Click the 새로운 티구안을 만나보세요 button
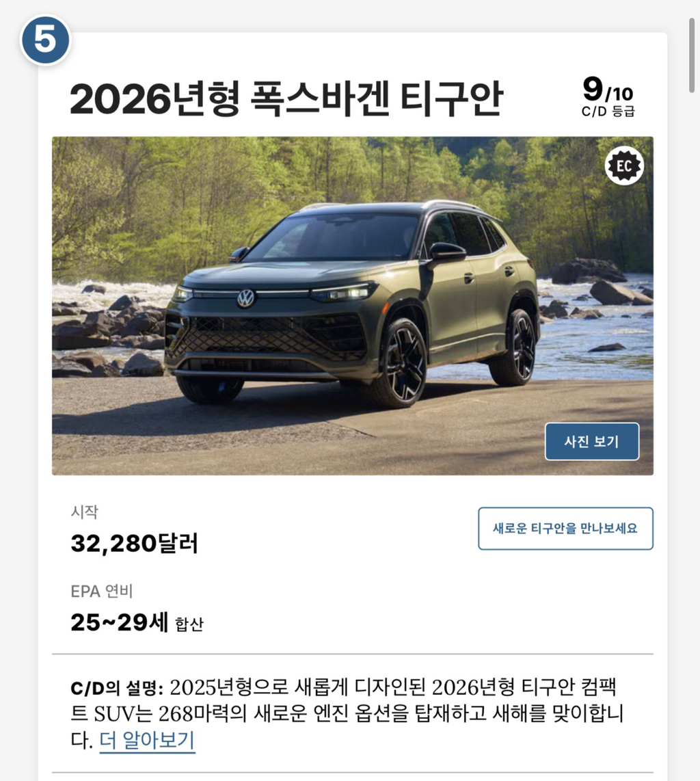 point(565,529)
